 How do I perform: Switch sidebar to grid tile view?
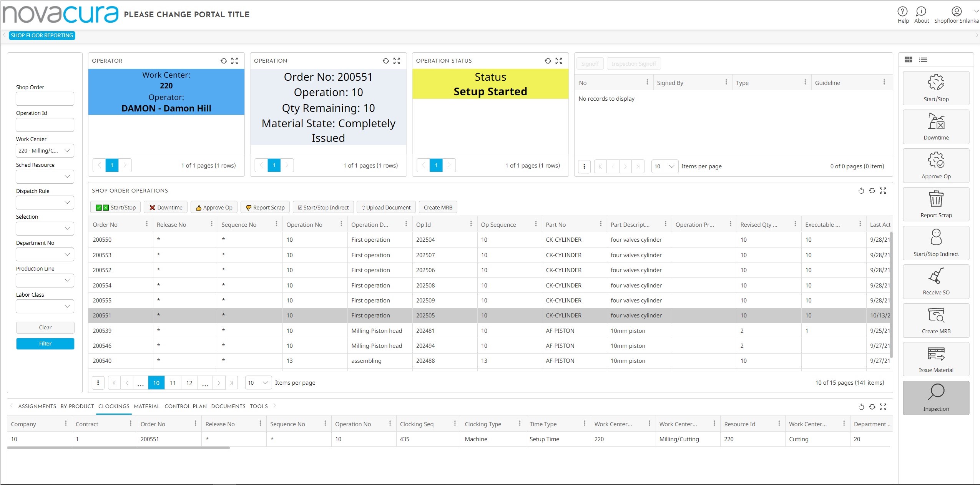909,60
